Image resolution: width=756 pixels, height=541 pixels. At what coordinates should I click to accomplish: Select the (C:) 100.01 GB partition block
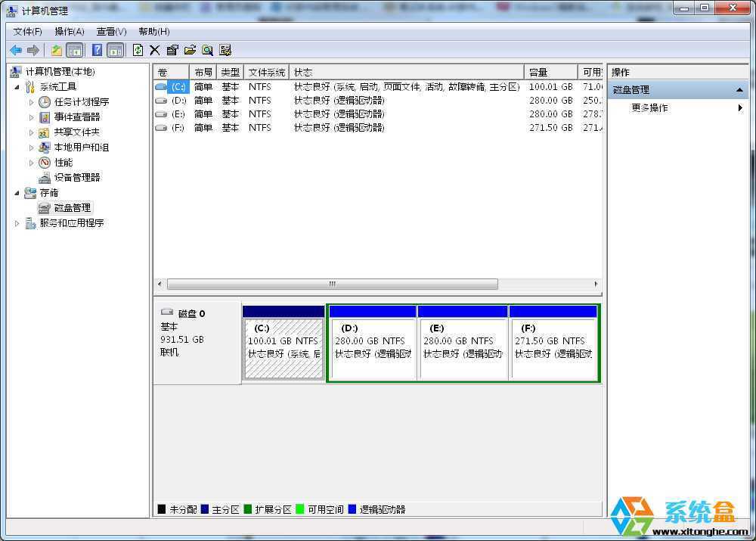283,344
